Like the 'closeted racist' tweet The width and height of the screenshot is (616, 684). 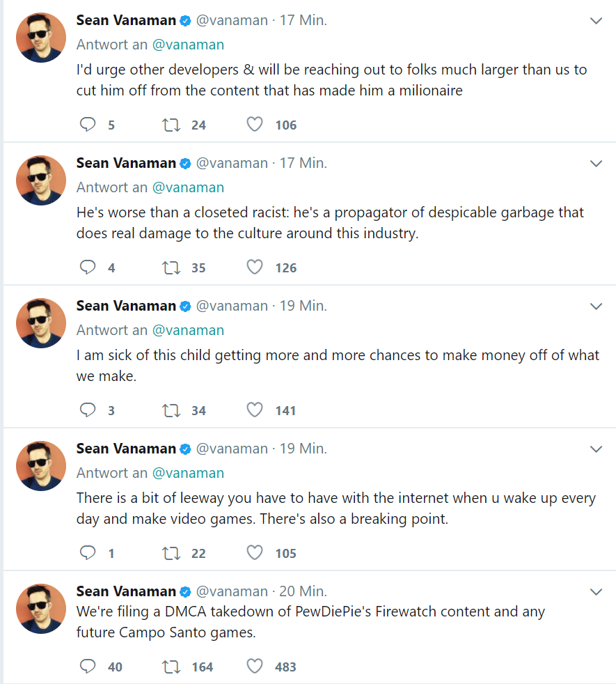click(x=255, y=267)
